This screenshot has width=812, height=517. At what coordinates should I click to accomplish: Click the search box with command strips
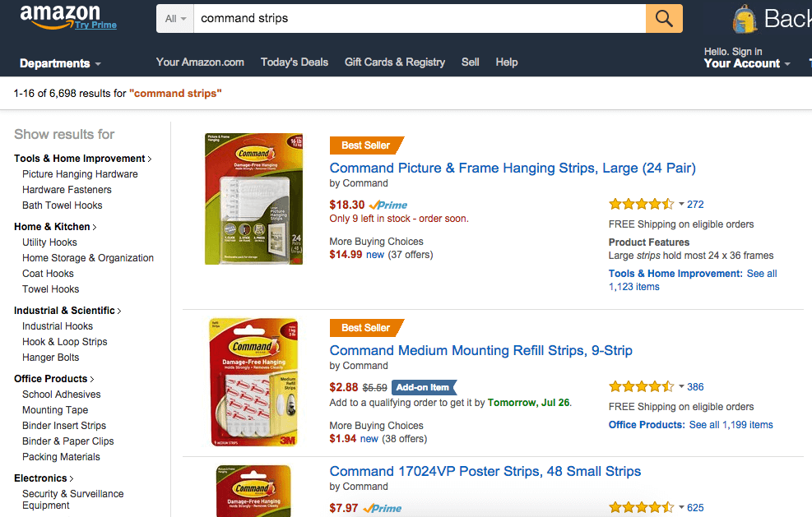(x=420, y=19)
